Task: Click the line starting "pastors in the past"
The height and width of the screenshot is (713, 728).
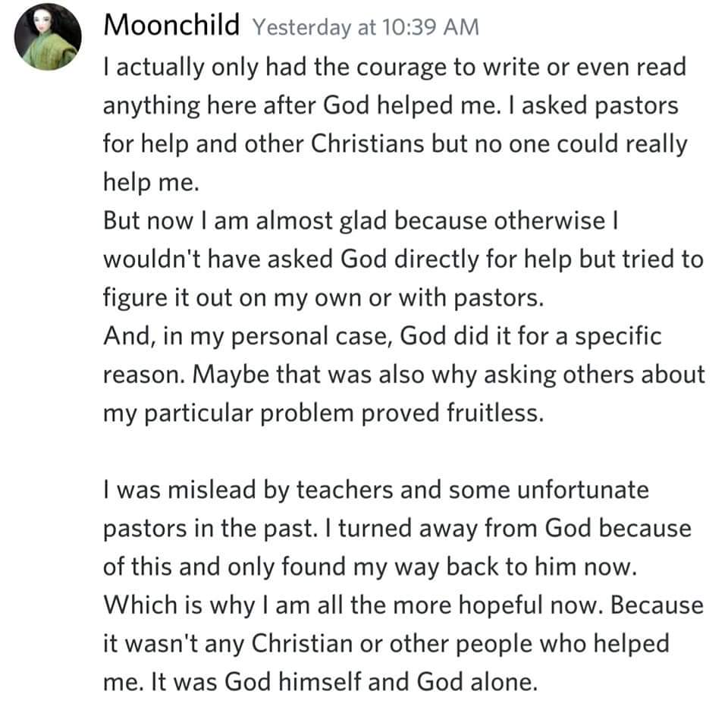Action: [x=397, y=529]
